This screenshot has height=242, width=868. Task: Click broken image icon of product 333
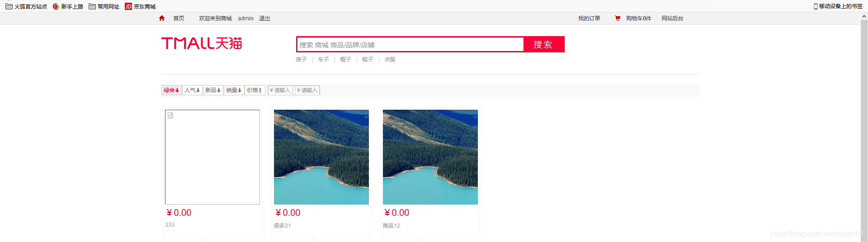pos(170,115)
